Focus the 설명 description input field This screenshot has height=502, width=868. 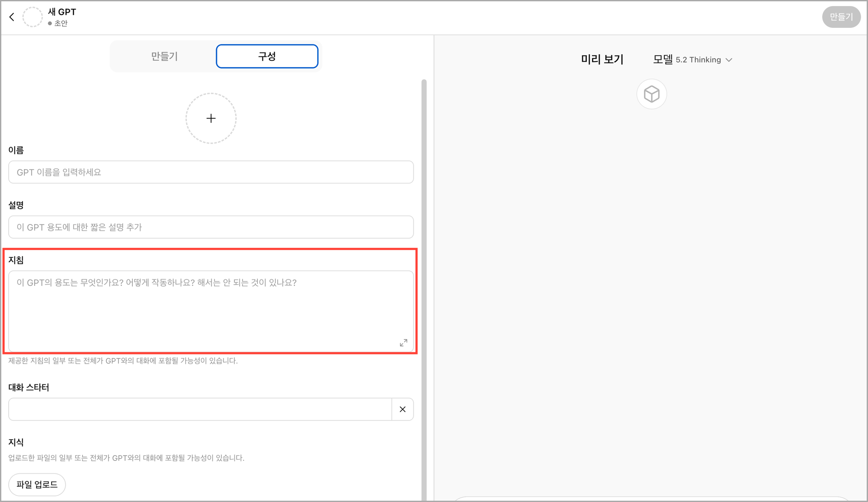pos(211,227)
